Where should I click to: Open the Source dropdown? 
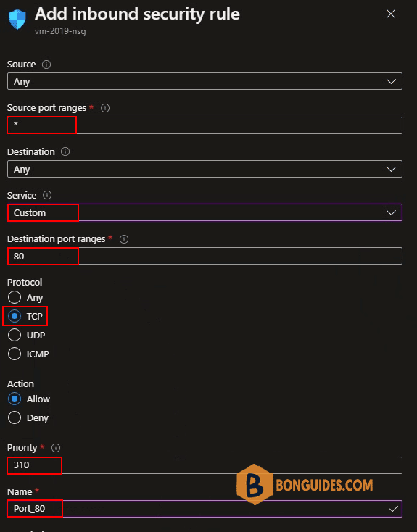coord(205,81)
